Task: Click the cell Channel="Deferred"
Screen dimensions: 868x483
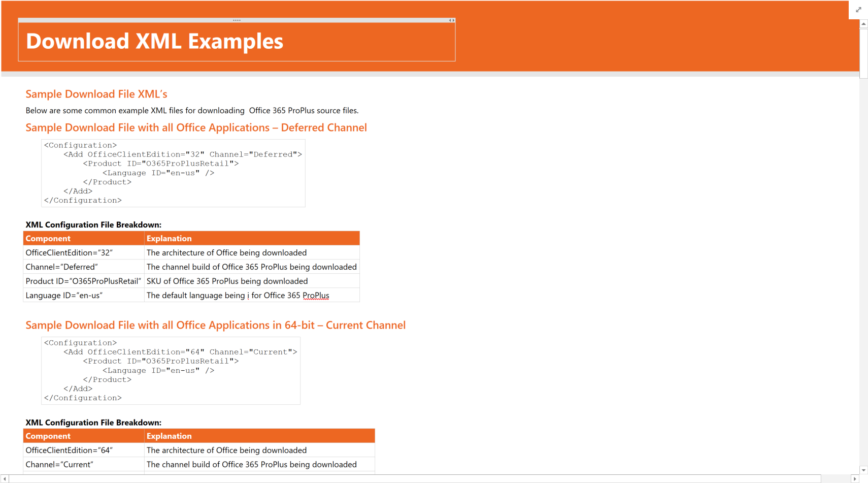Action: 84,267
